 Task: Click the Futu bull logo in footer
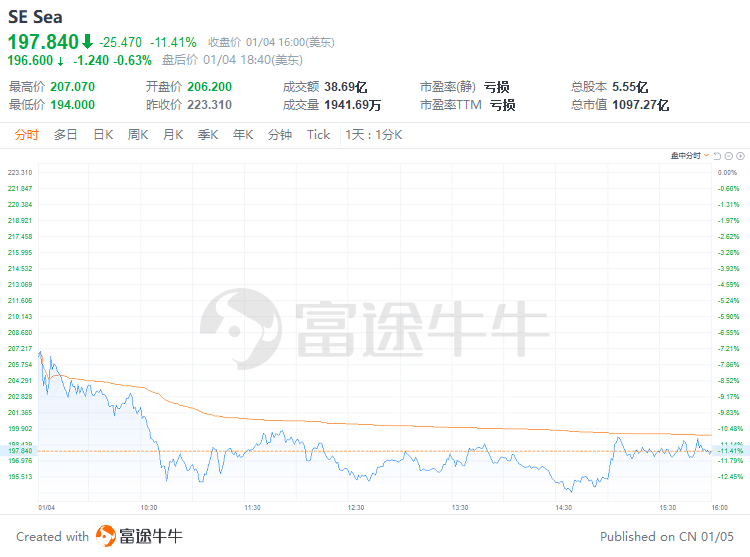(x=106, y=535)
